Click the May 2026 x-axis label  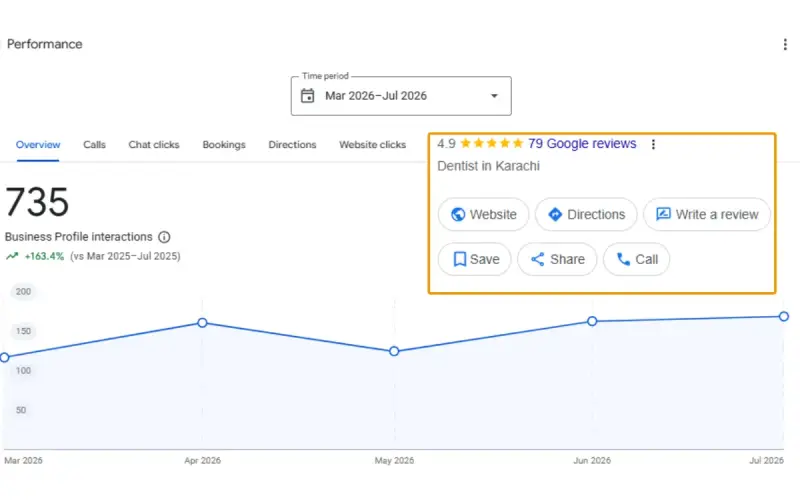click(x=394, y=461)
